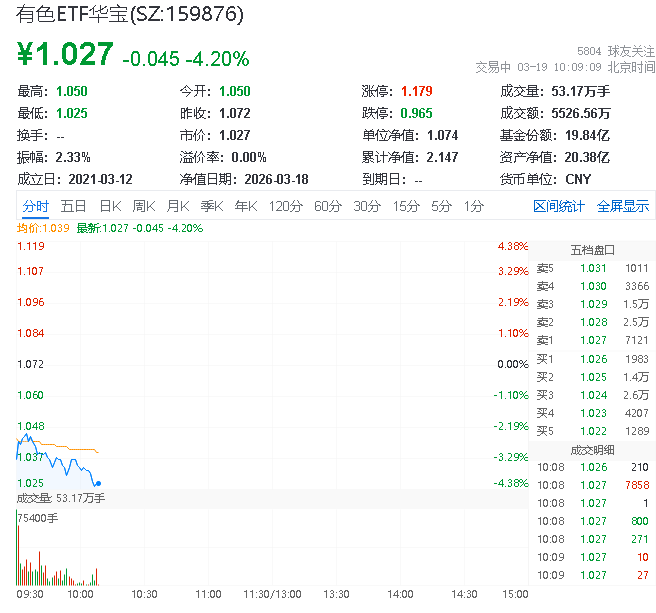The width and height of the screenshot is (656, 613).
Task: Click the 10:09 trade row with volume 27
Action: click(592, 575)
